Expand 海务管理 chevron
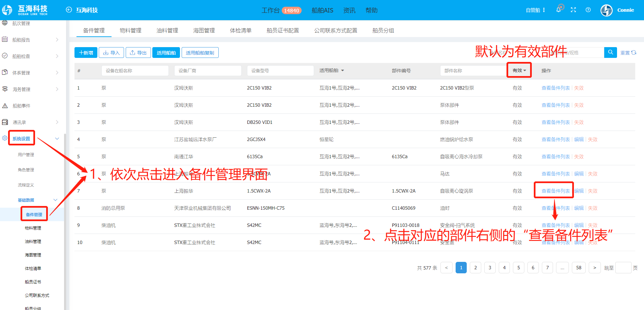The height and width of the screenshot is (310, 644). click(57, 89)
